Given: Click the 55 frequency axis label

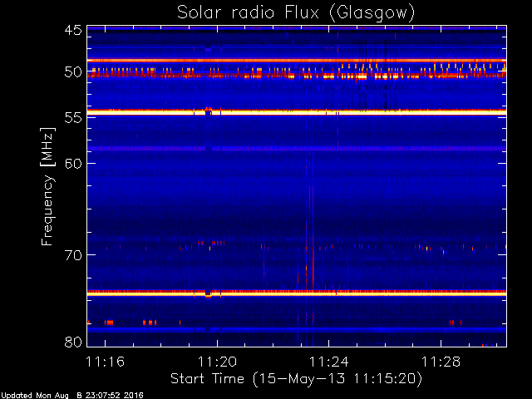Looking at the screenshot, I should [73, 118].
